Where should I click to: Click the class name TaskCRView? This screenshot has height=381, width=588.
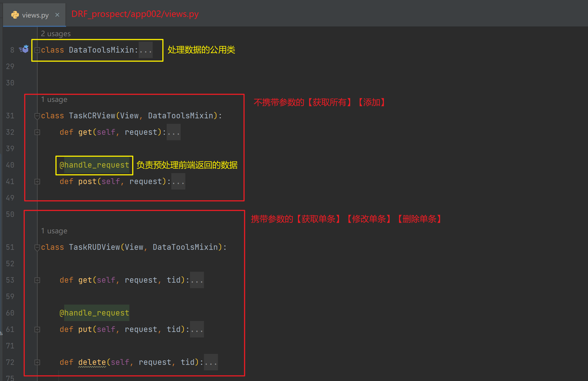click(x=92, y=116)
